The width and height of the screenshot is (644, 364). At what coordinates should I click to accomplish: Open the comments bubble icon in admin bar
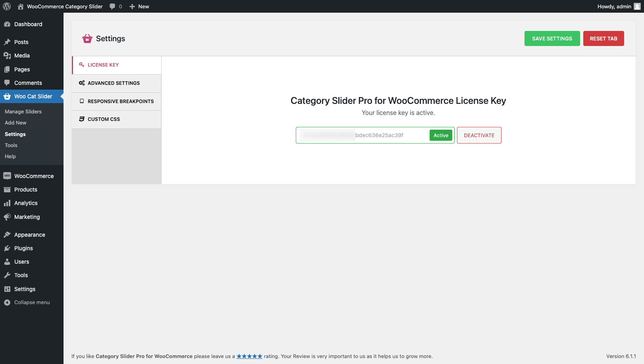113,6
